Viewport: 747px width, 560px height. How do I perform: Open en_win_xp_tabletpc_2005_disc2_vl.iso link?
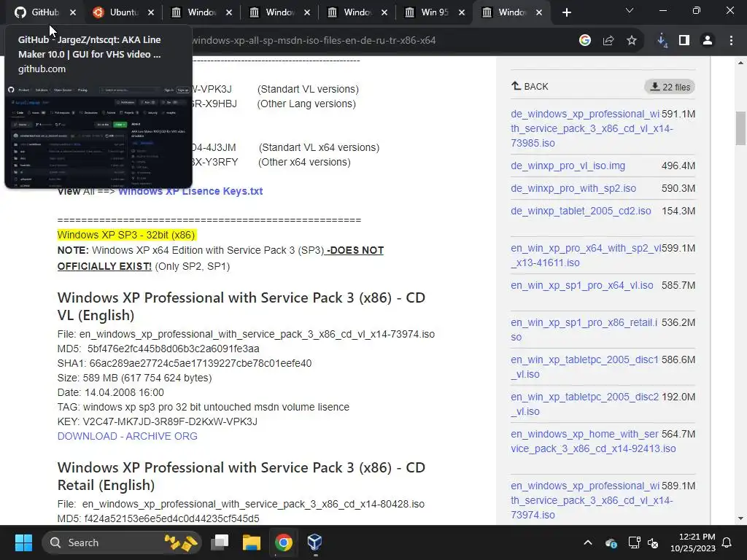(584, 404)
